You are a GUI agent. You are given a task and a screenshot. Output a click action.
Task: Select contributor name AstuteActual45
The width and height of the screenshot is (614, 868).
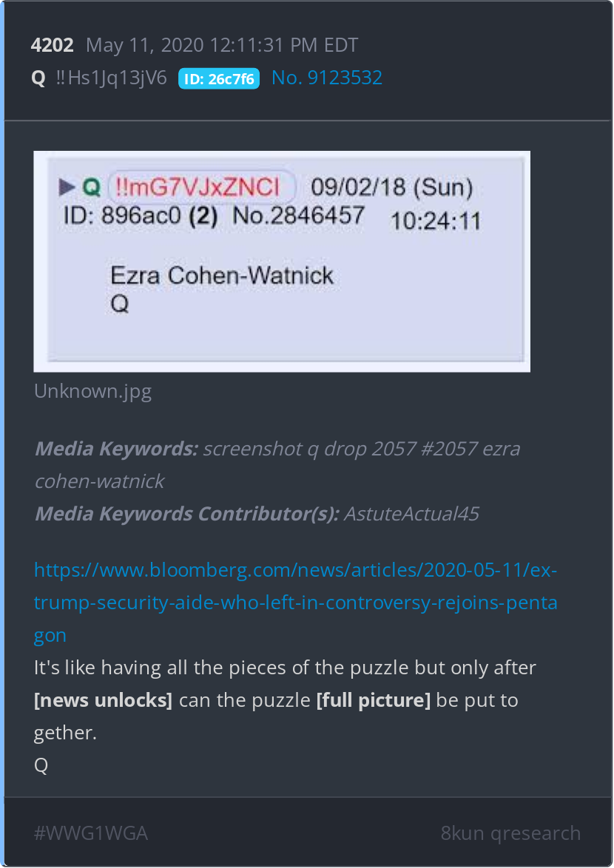(411, 514)
